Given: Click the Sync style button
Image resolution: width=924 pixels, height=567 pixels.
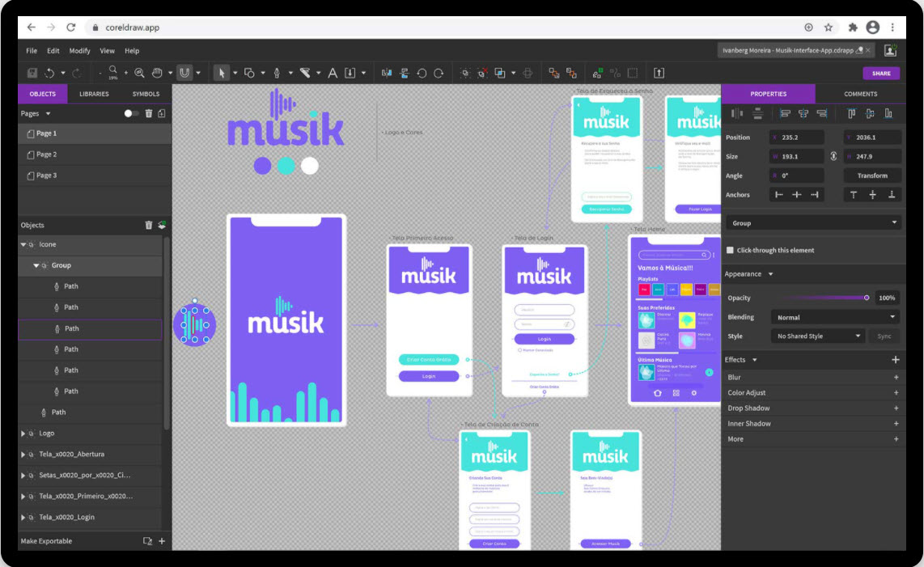Looking at the screenshot, I should [884, 336].
